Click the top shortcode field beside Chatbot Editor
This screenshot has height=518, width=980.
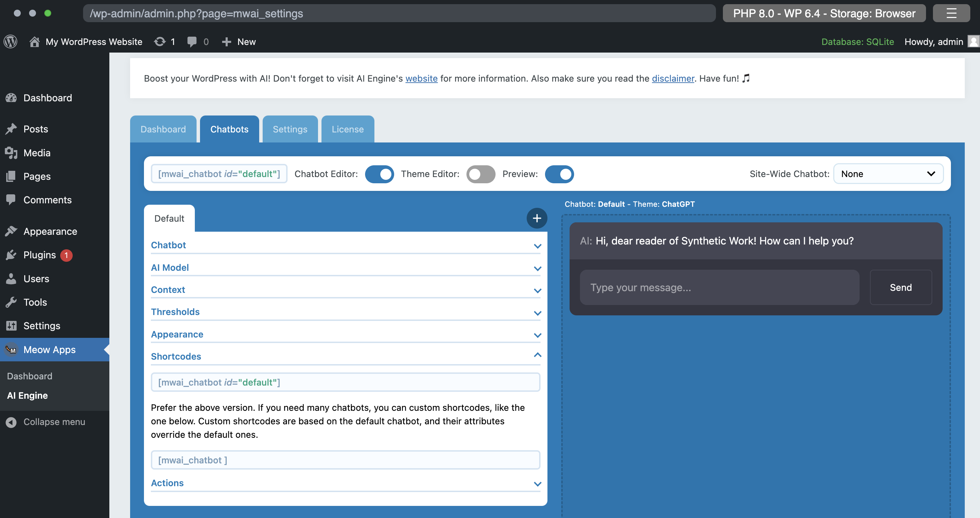pyautogui.click(x=219, y=174)
